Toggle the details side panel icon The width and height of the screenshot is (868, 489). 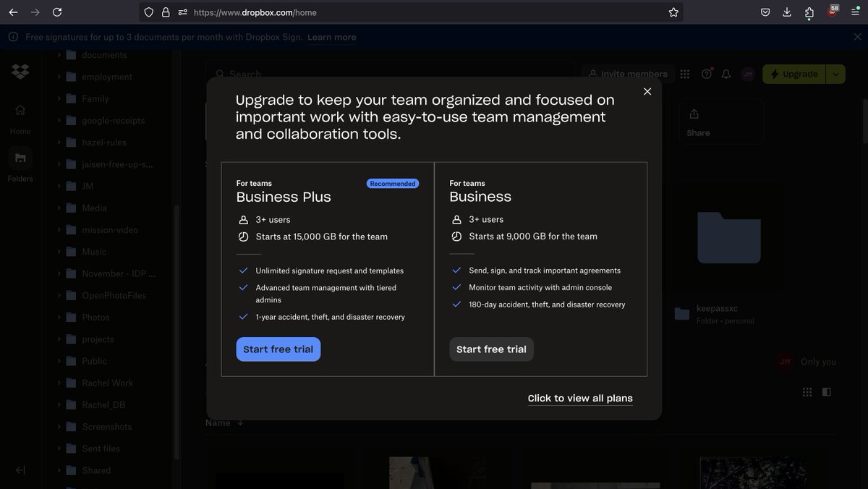[x=827, y=392]
